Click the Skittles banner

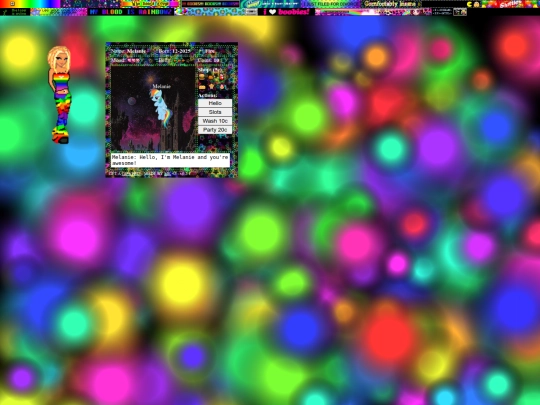[x=511, y=4]
